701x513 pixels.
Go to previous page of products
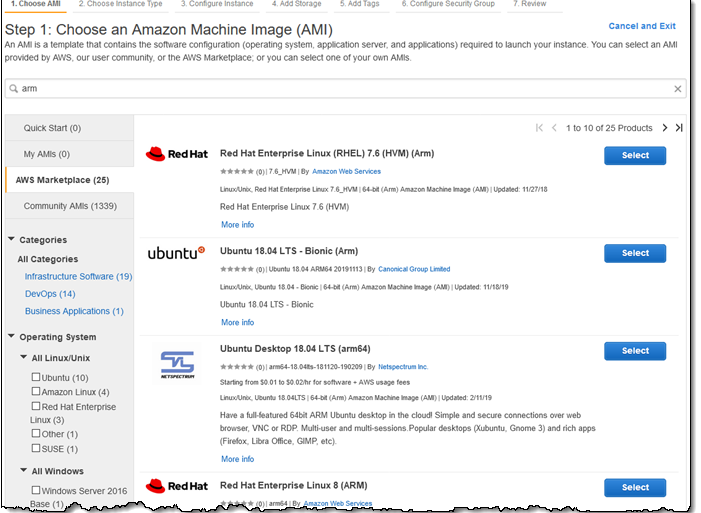pos(554,128)
